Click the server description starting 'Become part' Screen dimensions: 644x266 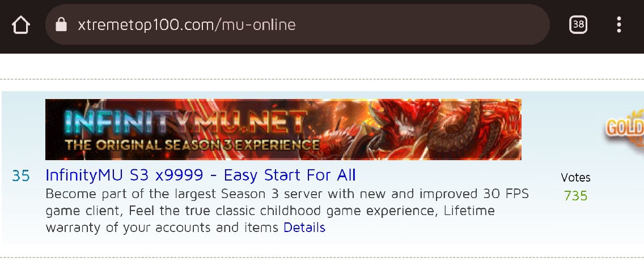287,211
